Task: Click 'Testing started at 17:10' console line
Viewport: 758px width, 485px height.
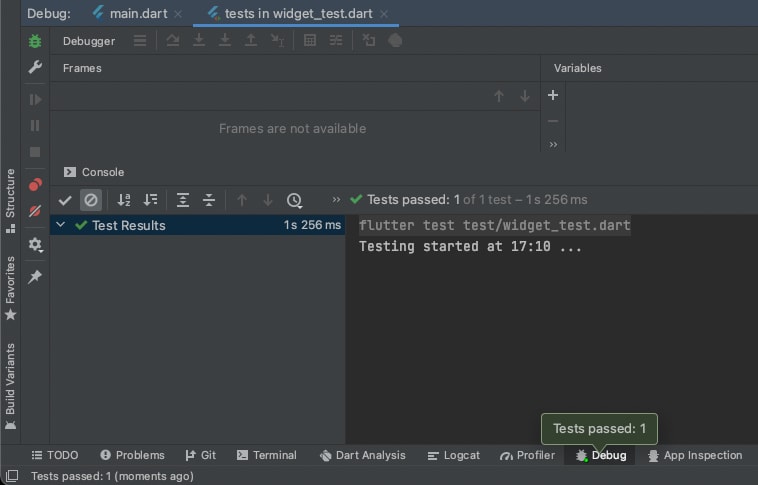Action: coord(470,247)
